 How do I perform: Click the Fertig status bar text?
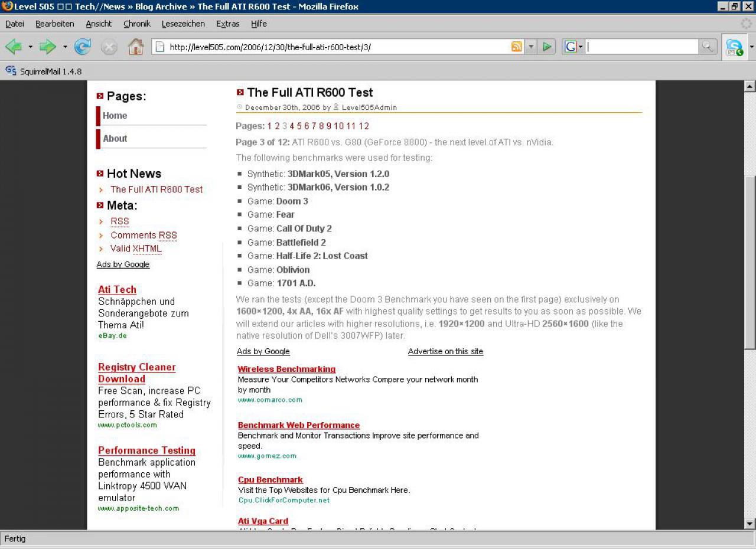tap(15, 538)
